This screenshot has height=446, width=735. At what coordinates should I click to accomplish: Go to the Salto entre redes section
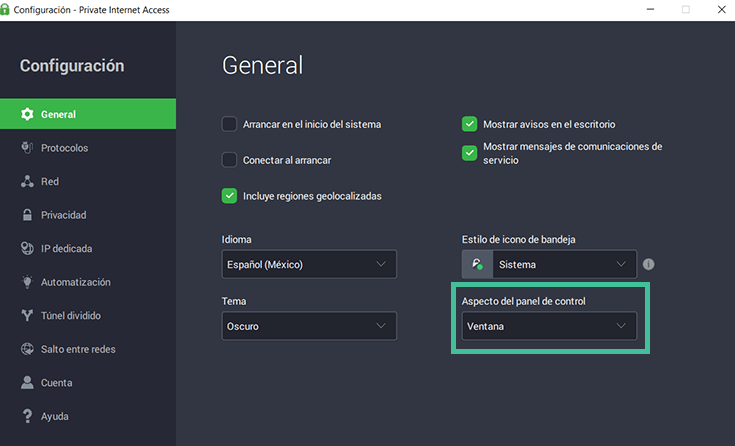pyautogui.click(x=88, y=349)
